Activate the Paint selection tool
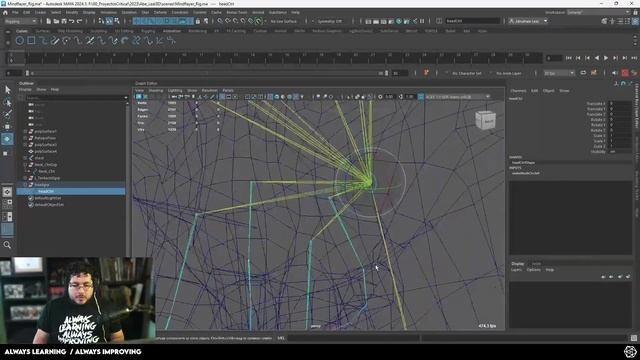 click(7, 114)
